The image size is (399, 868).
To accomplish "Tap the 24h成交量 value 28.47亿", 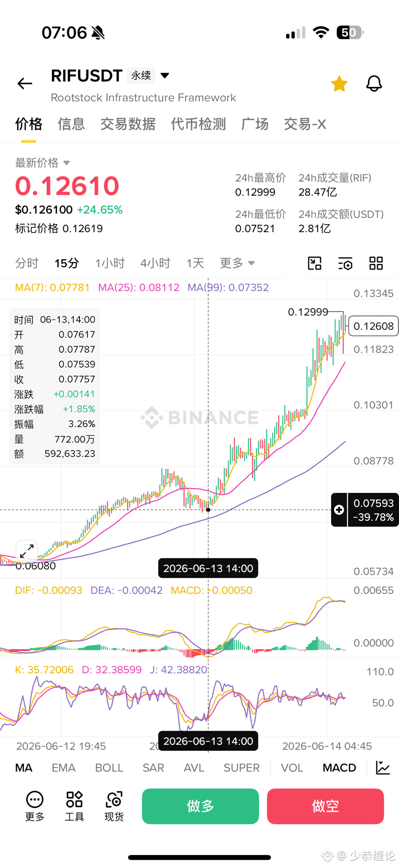I will point(318,192).
